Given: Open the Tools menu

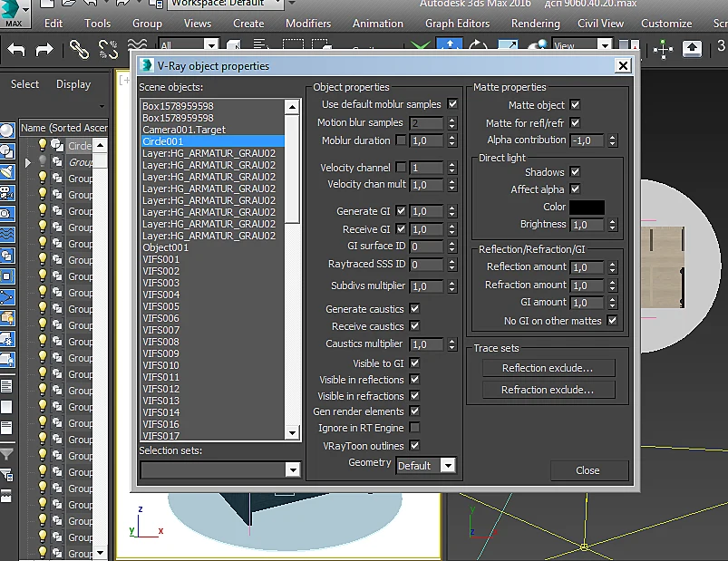Looking at the screenshot, I should tap(98, 24).
